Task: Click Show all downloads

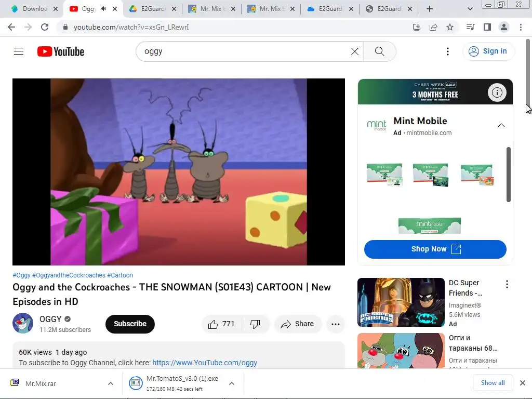Action: [x=493, y=383]
